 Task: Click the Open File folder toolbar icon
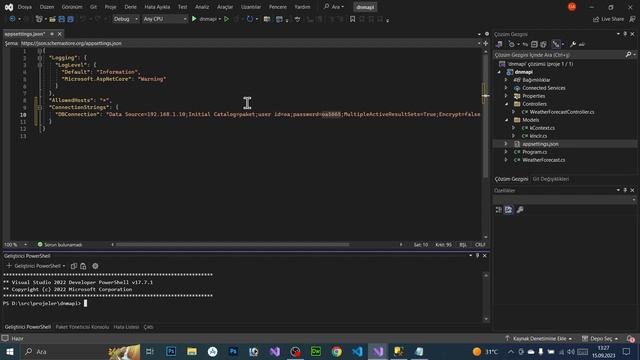click(52, 19)
